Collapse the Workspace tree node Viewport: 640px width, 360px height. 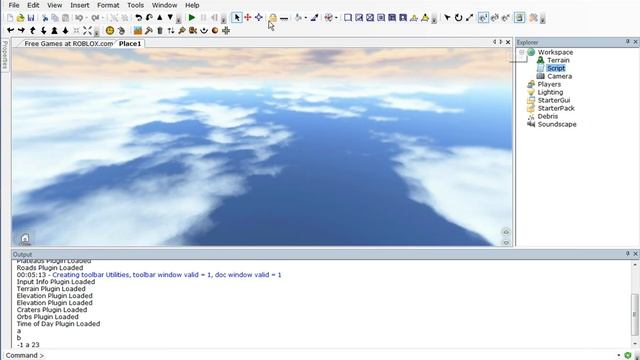pos(522,52)
